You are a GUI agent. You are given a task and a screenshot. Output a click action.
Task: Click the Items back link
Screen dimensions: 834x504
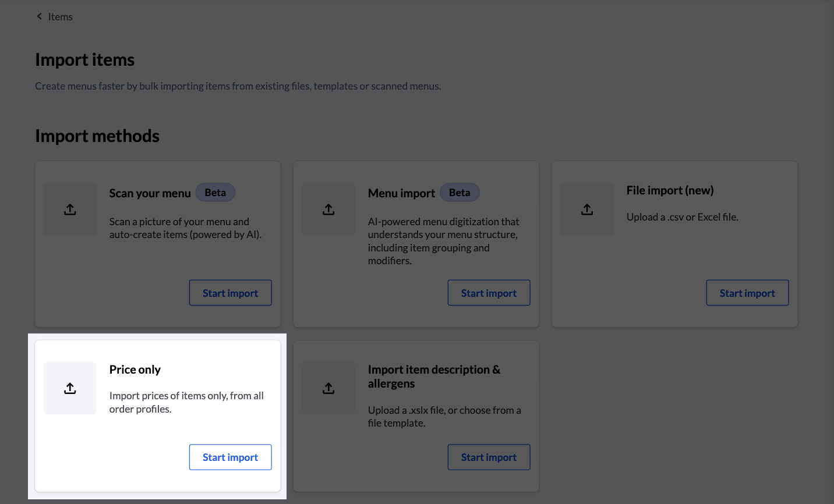61,16
